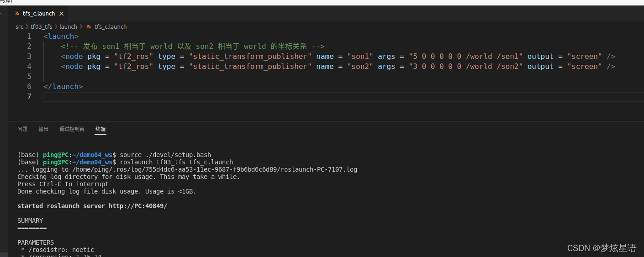The image size is (644, 257).
Task: Click "Press Ctrl-C to interrupt" terminal line
Action: point(63,184)
